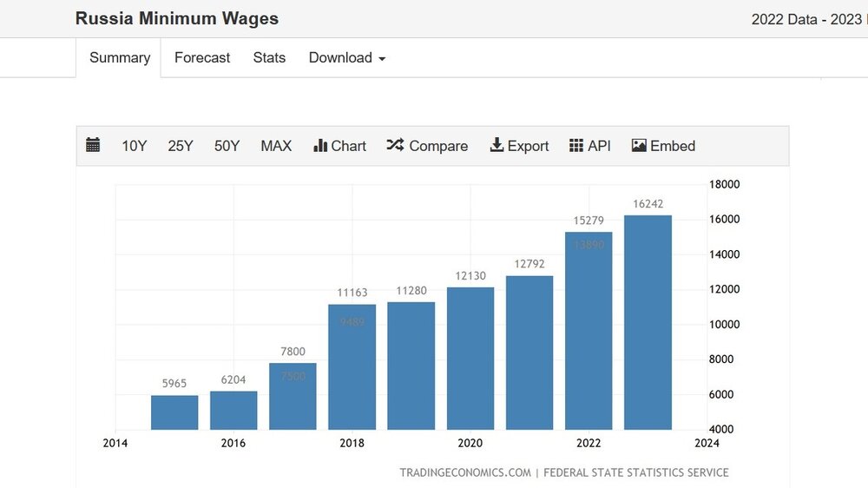Click the 2015 bar labeled 5965
The image size is (868, 488).
[174, 412]
